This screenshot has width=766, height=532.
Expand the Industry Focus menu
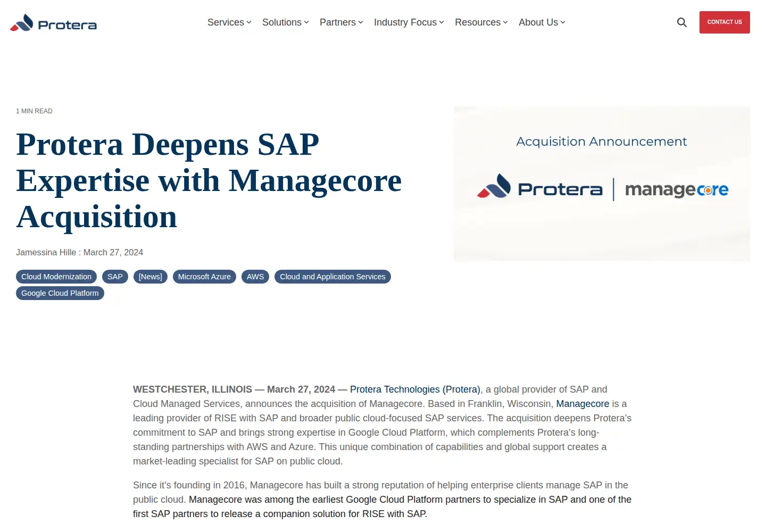409,22
